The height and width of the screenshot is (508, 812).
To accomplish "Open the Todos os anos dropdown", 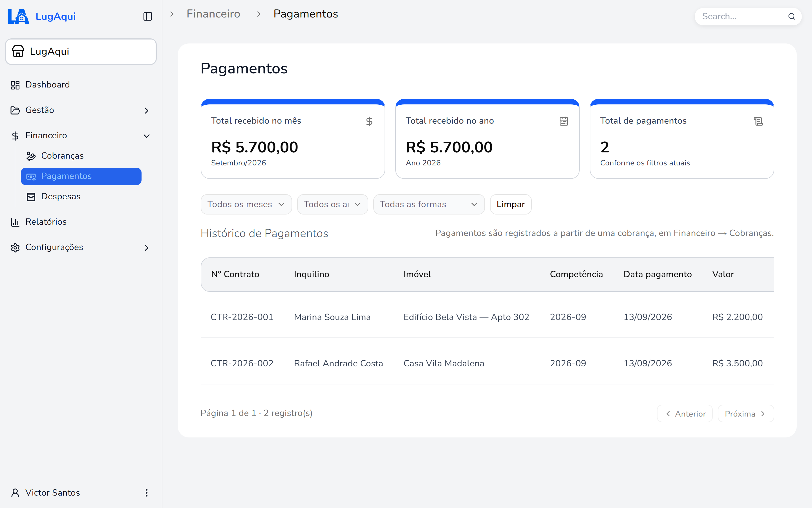I will pyautogui.click(x=332, y=204).
